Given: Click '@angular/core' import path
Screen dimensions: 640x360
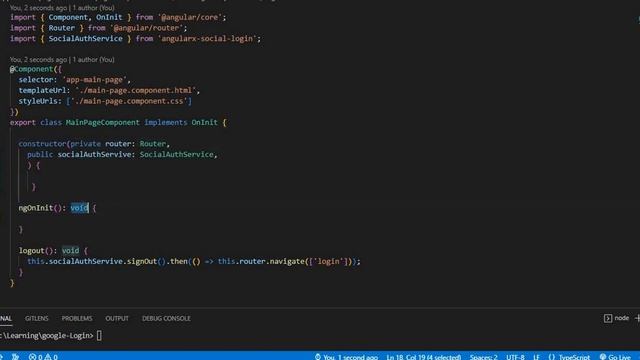Looking at the screenshot, I should [x=190, y=17].
